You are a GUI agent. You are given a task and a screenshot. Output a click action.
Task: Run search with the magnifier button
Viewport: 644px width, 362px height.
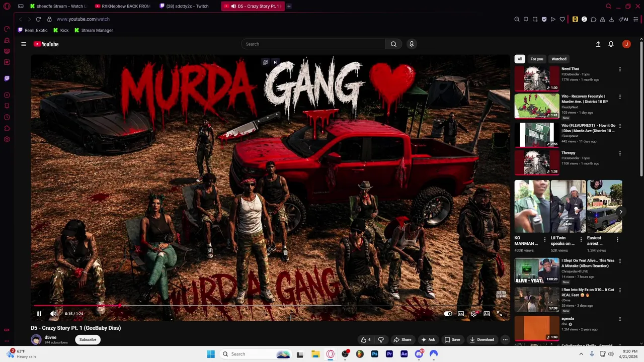(393, 44)
